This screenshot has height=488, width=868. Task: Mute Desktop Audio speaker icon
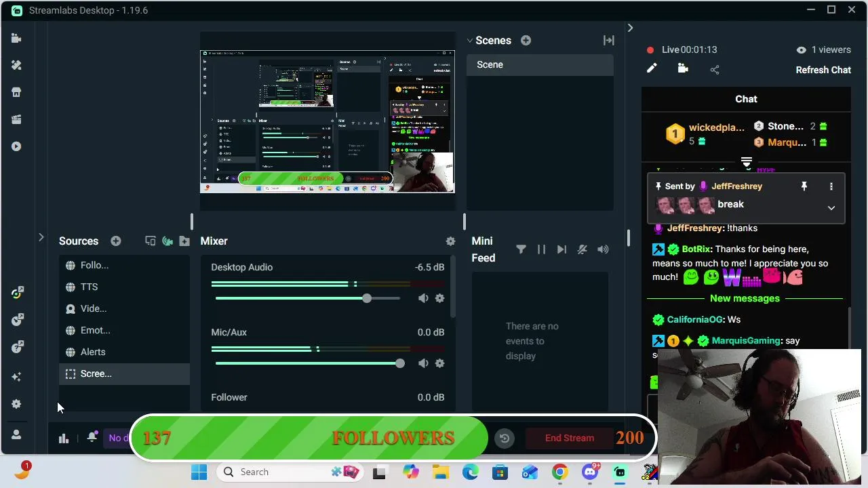point(423,298)
